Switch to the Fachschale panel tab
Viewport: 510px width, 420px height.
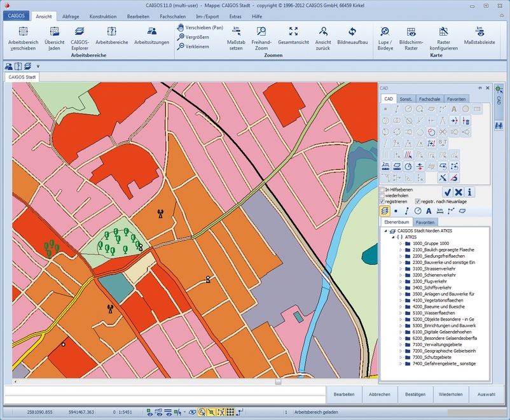(x=429, y=99)
